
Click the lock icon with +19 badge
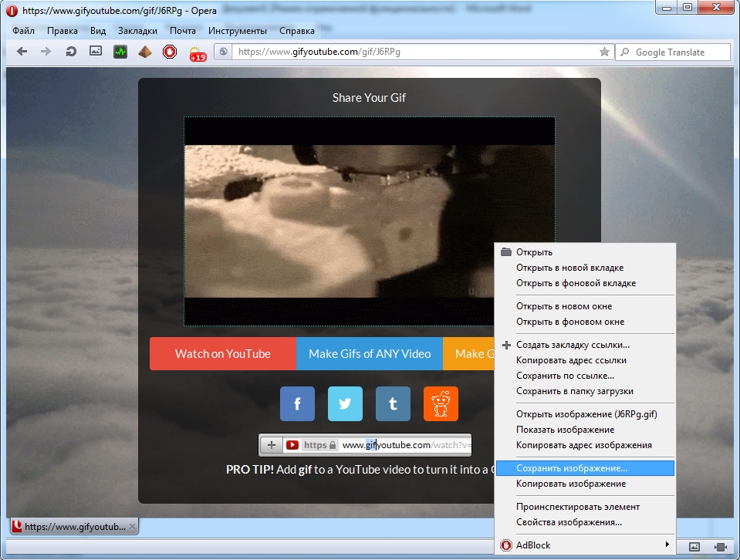pos(195,52)
